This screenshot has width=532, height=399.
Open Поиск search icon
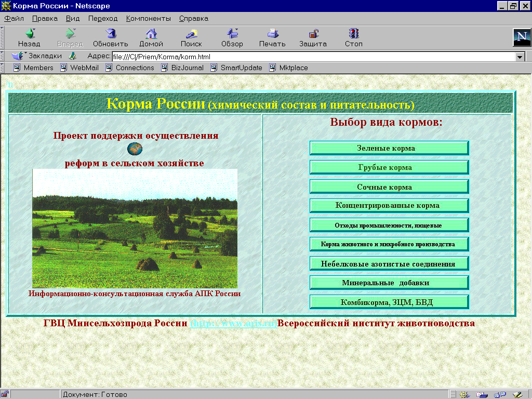click(191, 34)
